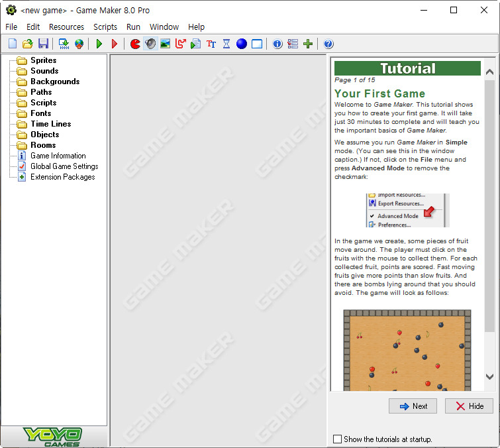The height and width of the screenshot is (448, 500).
Task: Open extension packages green plus icon
Action: pos(308,44)
